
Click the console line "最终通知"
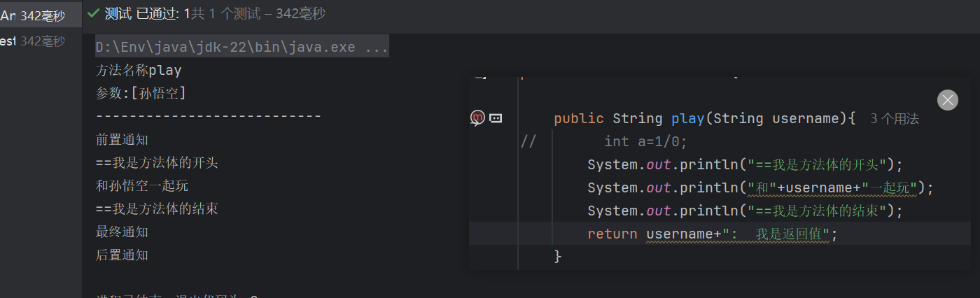[x=122, y=232]
